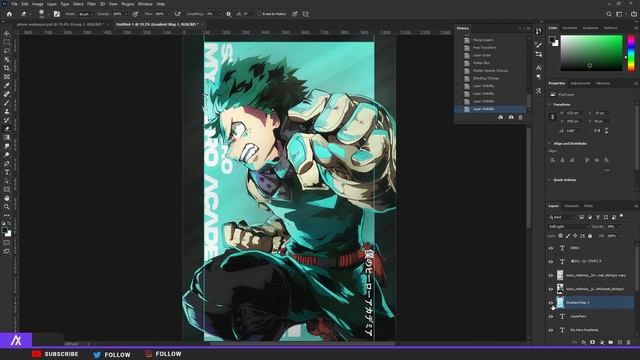Select the Move tool
This screenshot has height=360, width=640.
7,33
